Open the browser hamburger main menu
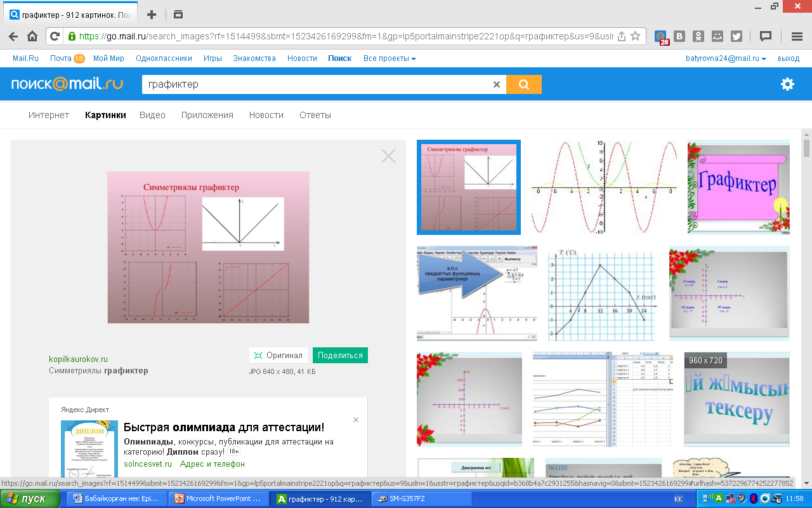 coord(796,36)
